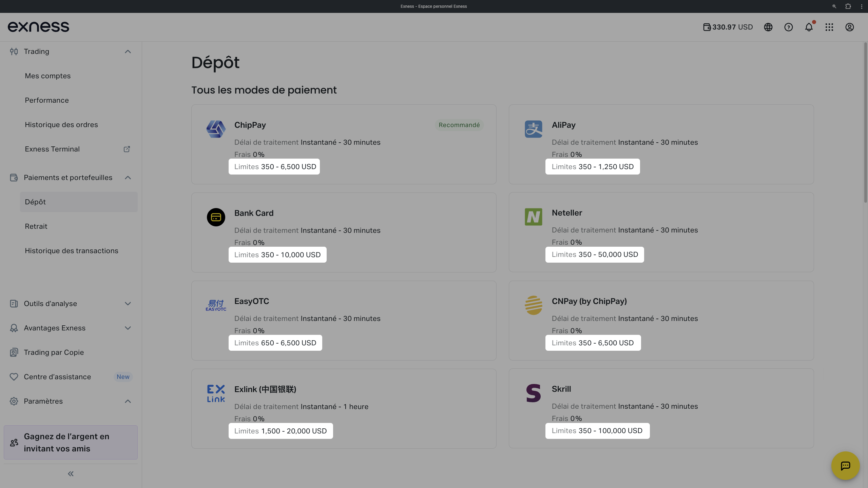Viewport: 868px width, 488px height.
Task: Click the Exlink logo
Action: pyautogui.click(x=216, y=393)
